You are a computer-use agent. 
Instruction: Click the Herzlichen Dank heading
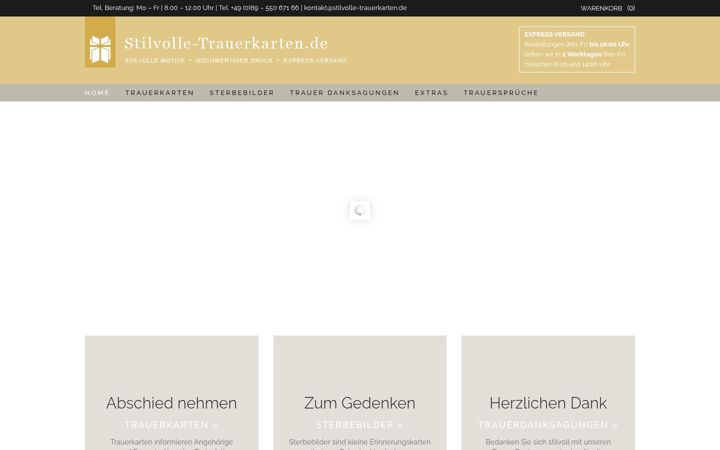pyautogui.click(x=548, y=403)
